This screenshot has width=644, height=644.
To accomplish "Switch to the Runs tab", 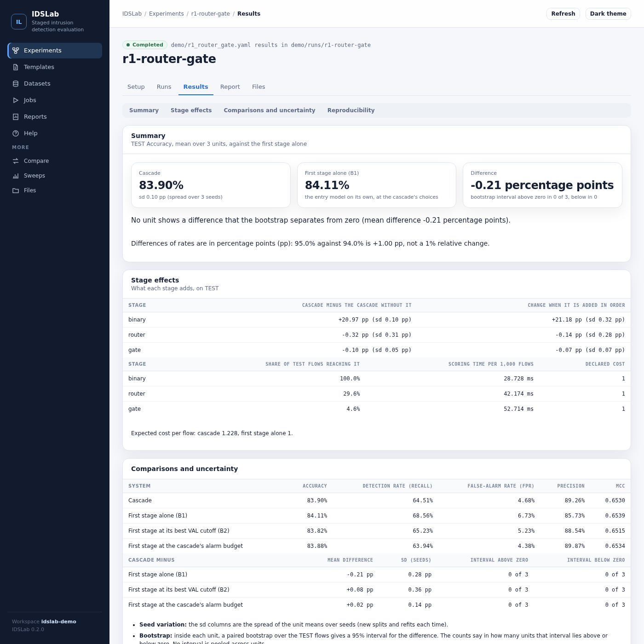I will point(164,87).
